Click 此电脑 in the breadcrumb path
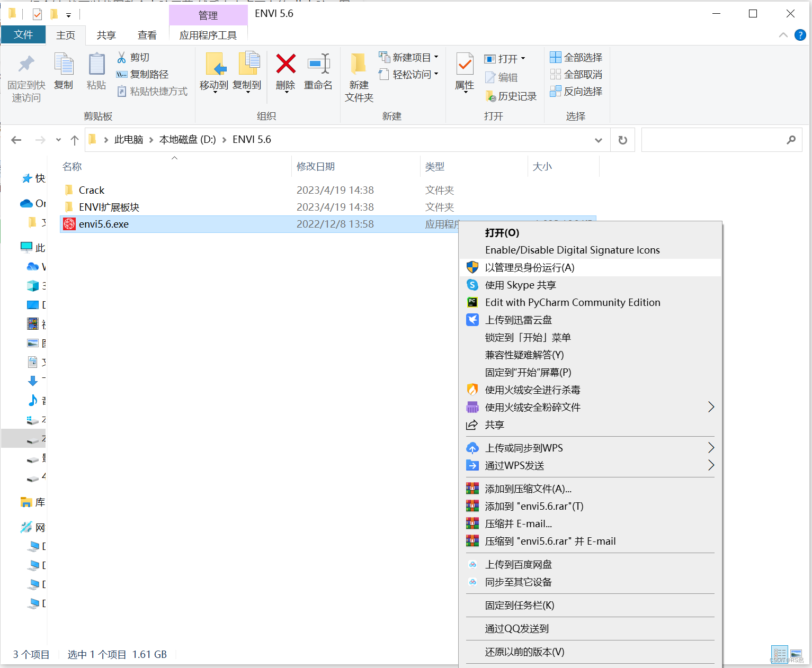Screen dimensions: 812x668 point(129,139)
